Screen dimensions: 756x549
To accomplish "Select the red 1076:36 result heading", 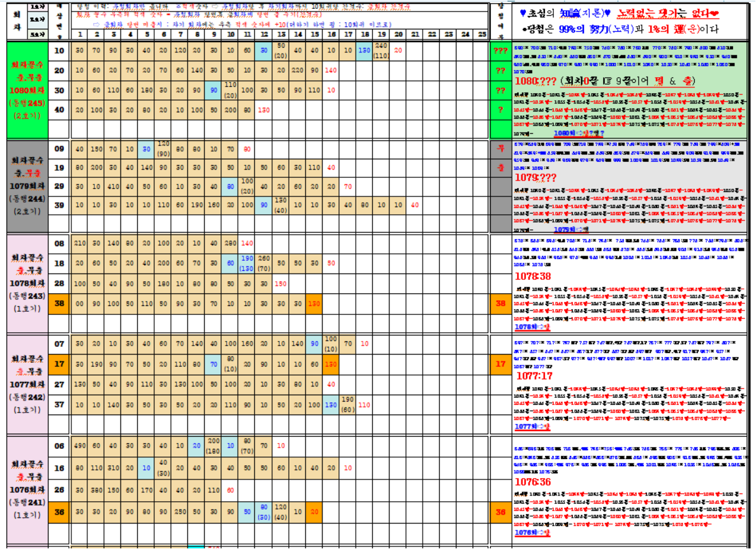I will tap(533, 483).
